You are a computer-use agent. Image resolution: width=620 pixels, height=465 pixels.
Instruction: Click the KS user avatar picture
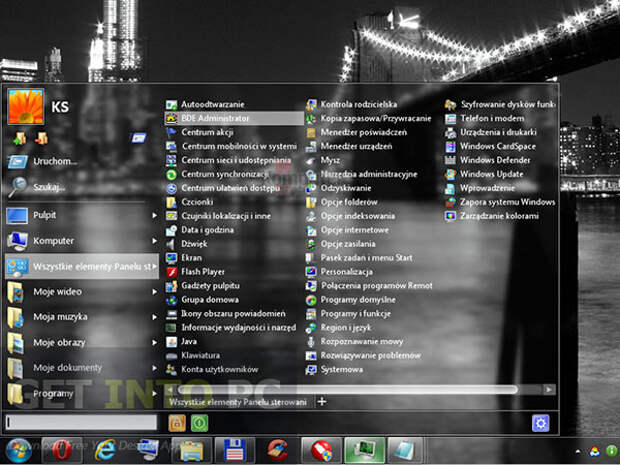[26, 106]
